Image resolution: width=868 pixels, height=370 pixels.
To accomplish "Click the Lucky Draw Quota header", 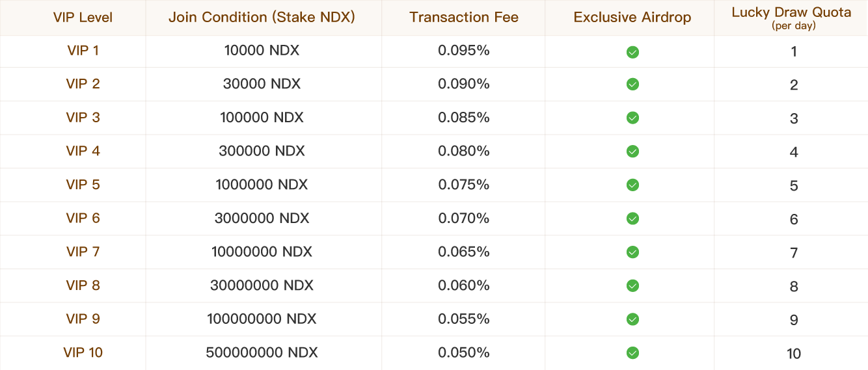I will pos(793,18).
